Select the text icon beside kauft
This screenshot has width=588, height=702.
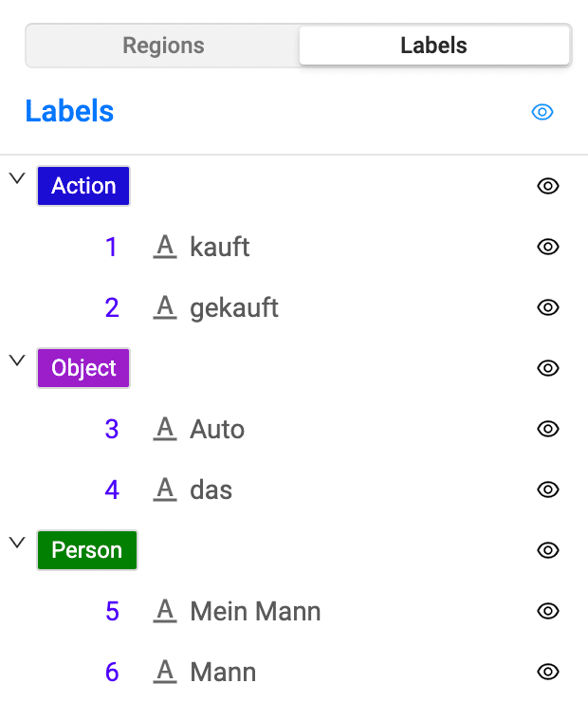[x=165, y=248]
